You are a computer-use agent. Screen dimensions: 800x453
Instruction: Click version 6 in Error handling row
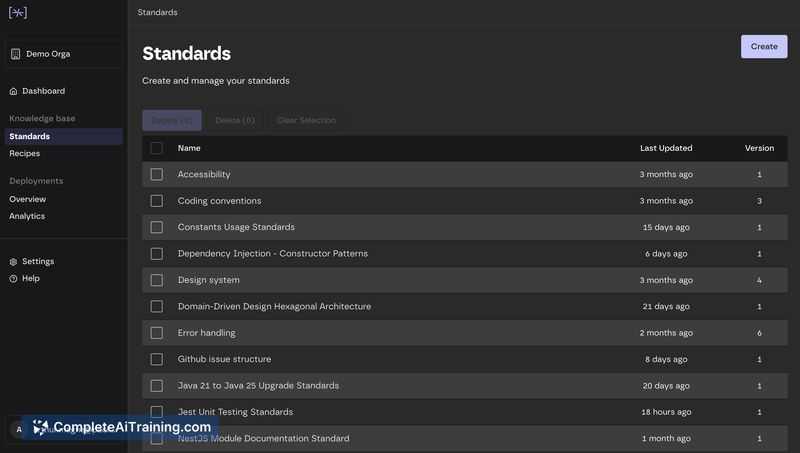pos(759,333)
